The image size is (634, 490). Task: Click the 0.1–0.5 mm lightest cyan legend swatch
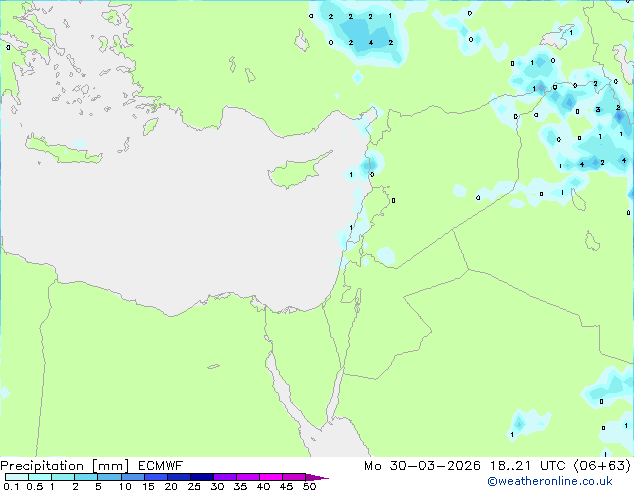click(17, 477)
